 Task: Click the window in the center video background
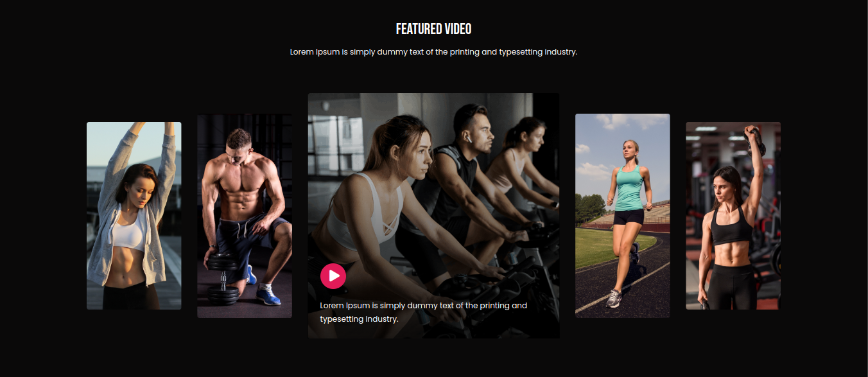point(334,138)
